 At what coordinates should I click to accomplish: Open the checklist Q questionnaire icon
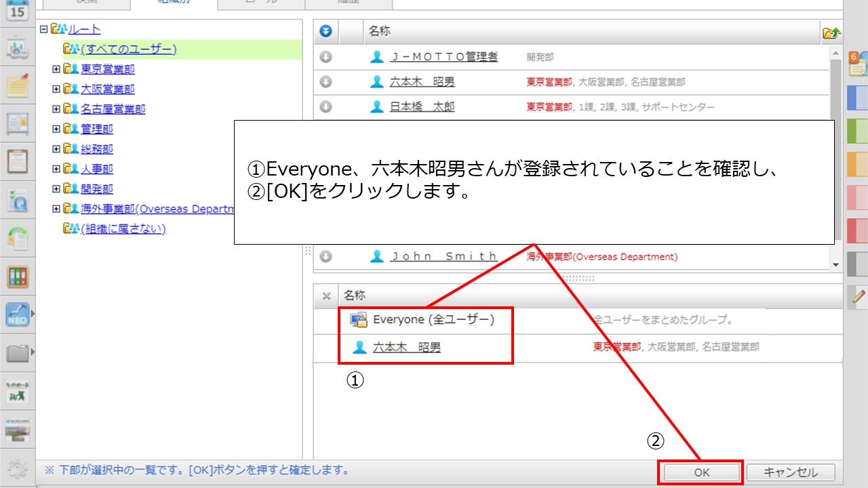[17, 200]
